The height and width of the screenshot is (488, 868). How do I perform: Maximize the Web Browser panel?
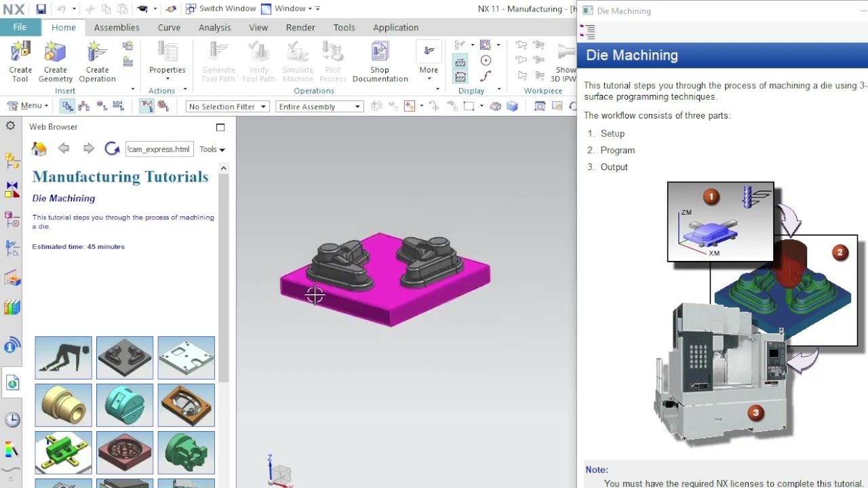[220, 127]
